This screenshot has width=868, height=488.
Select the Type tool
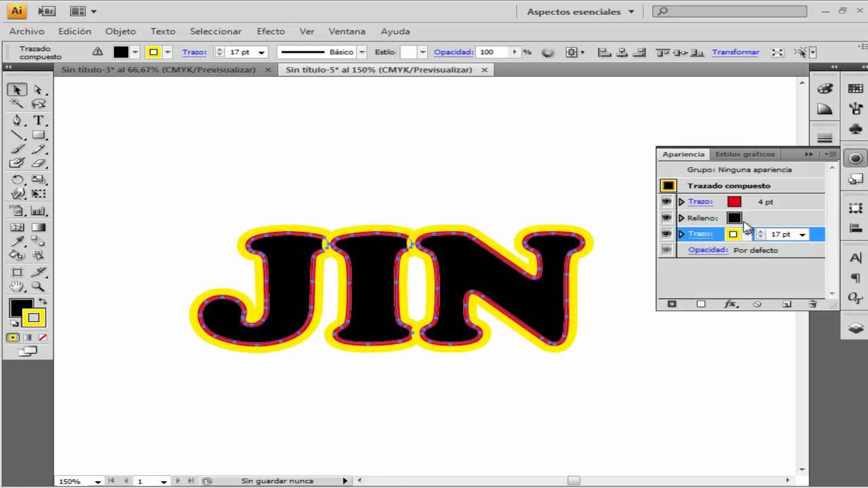coord(39,121)
